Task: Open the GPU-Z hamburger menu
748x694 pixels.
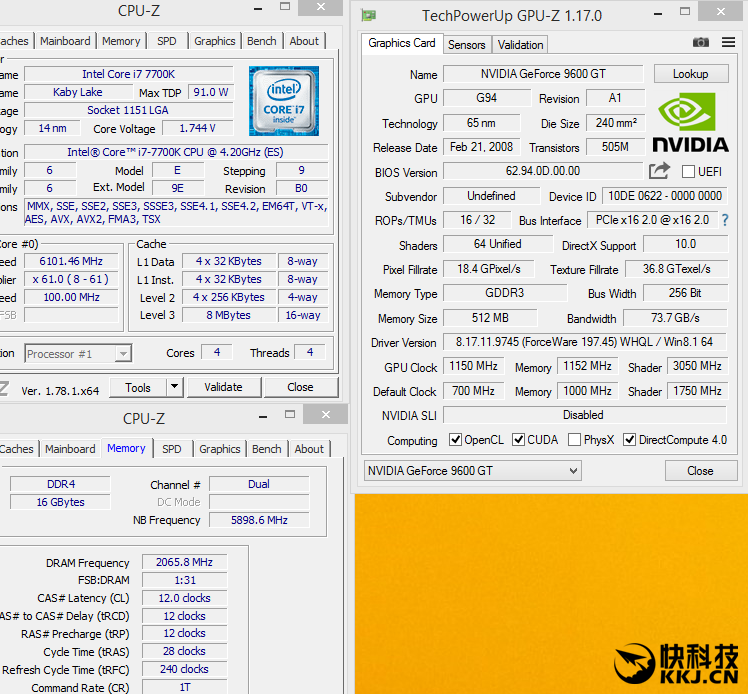Action: [729, 42]
